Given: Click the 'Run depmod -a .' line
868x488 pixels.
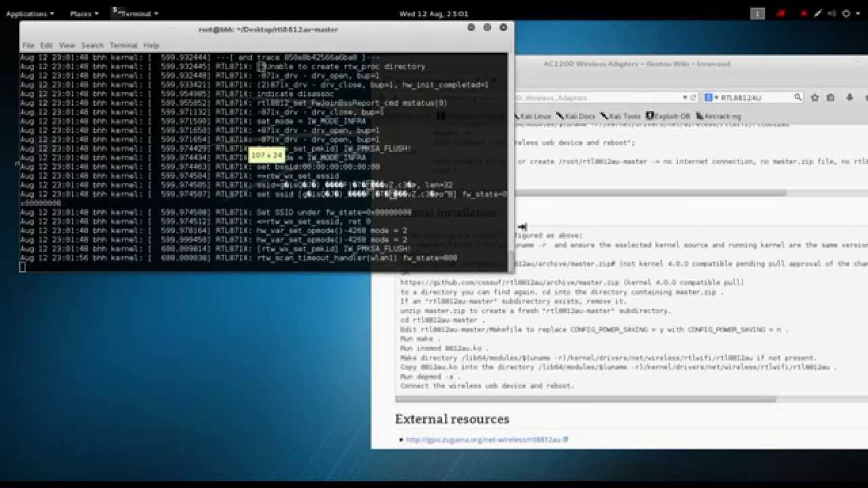Looking at the screenshot, I should click(x=430, y=376).
